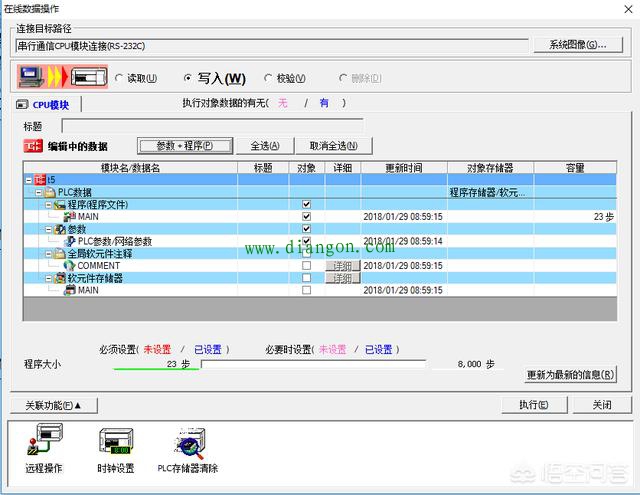Viewport: 640px width, 495px height.
Task: Open the 时钟设置 clock setting icon
Action: click(114, 444)
